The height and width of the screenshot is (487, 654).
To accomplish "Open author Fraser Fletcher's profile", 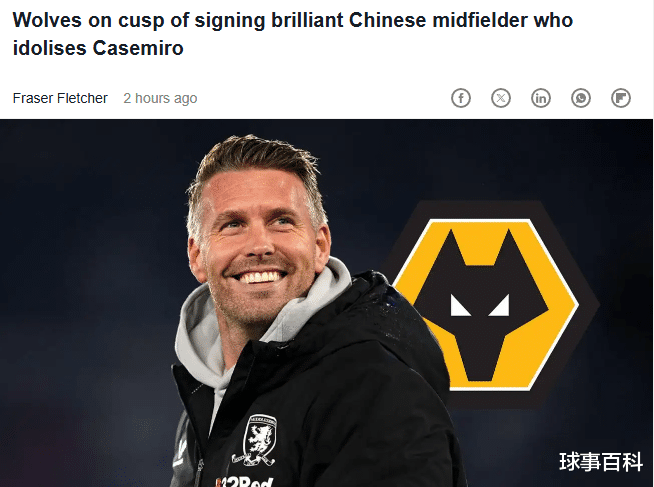I will point(61,98).
